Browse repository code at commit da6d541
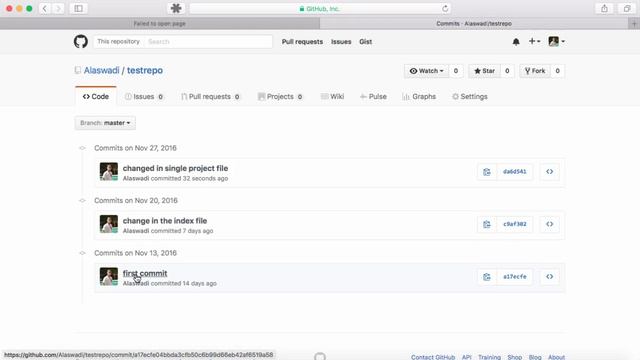 click(550, 172)
